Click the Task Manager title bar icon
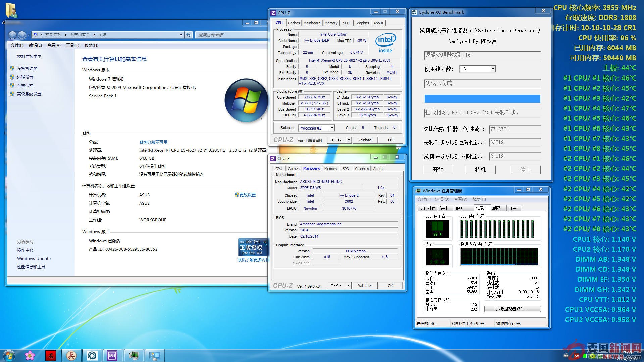644x362 pixels. click(418, 191)
